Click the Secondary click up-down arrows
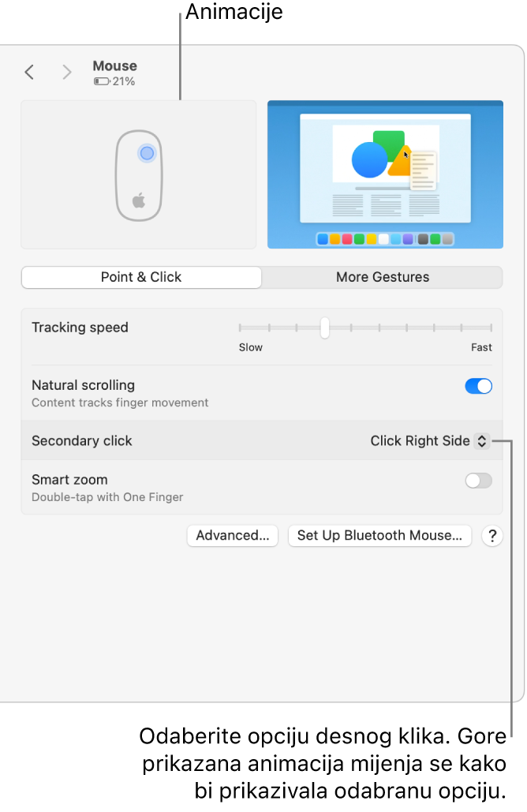This screenshot has height=812, width=527. [481, 441]
